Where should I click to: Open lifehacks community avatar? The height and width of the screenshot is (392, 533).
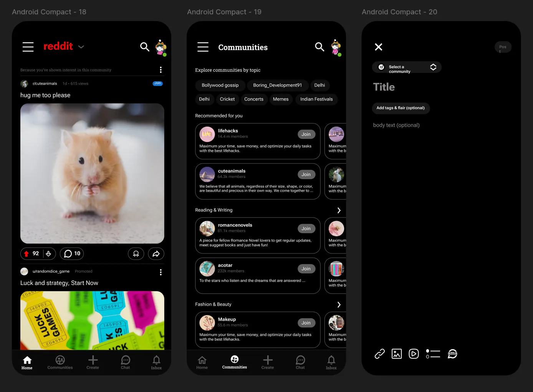tap(207, 134)
